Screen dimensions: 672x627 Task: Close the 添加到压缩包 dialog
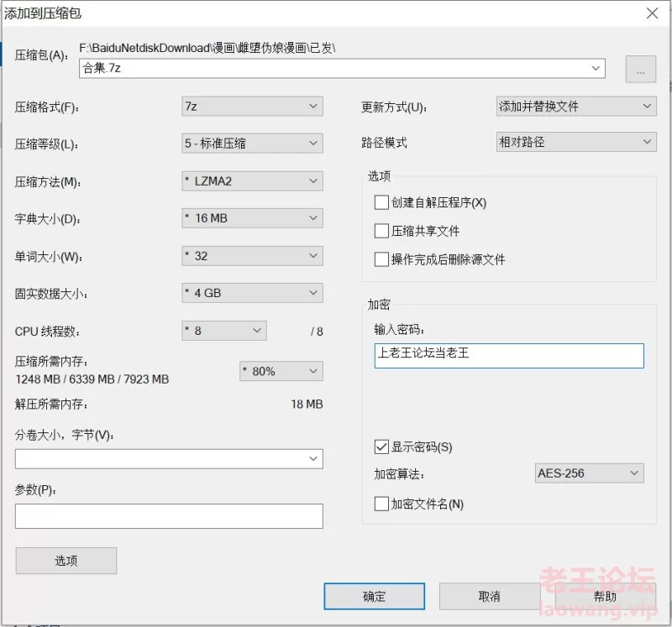click(x=653, y=13)
